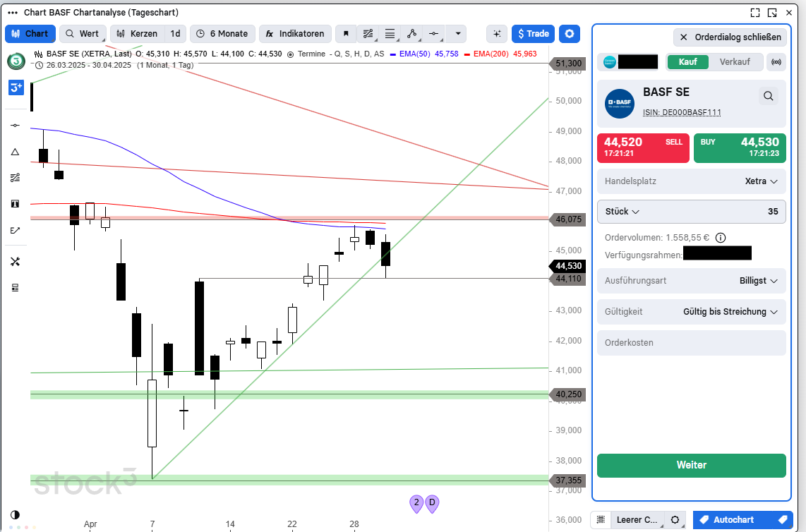Pop out the chart window
The height and width of the screenshot is (532, 806).
coord(772,13)
